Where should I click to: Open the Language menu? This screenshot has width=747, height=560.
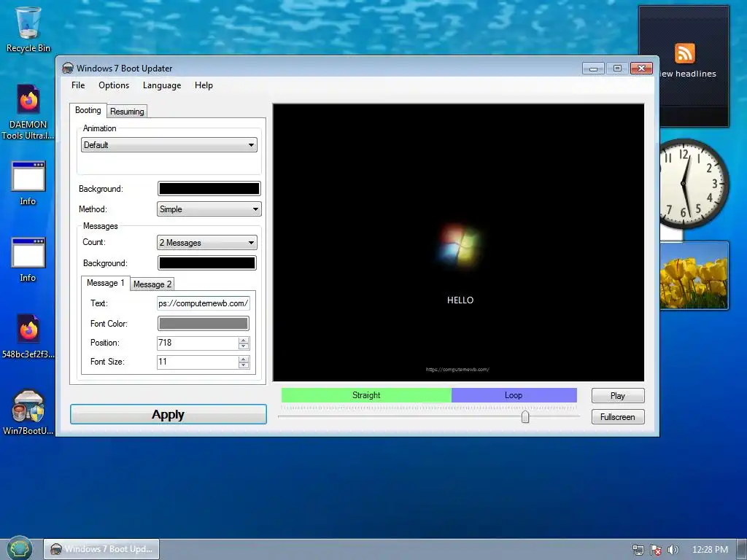click(162, 85)
